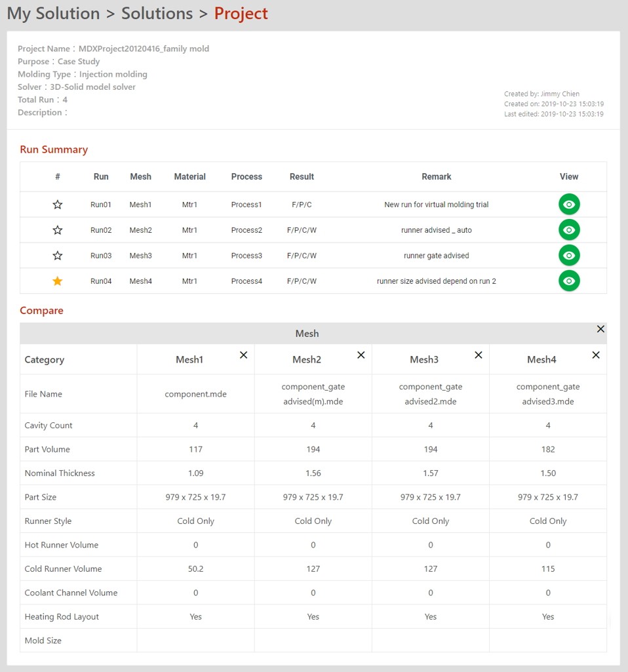Image resolution: width=628 pixels, height=672 pixels.
Task: Click Process4 in the Run04 row
Action: coord(246,281)
